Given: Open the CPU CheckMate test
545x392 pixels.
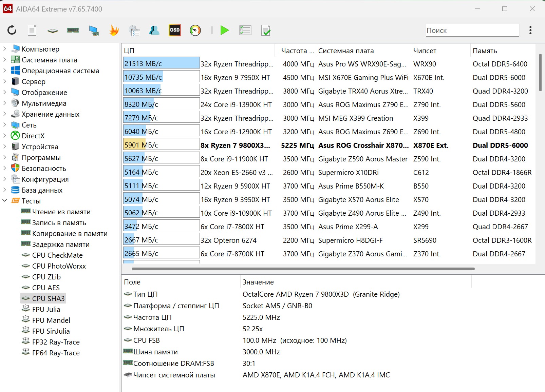Looking at the screenshot, I should 52,255.
